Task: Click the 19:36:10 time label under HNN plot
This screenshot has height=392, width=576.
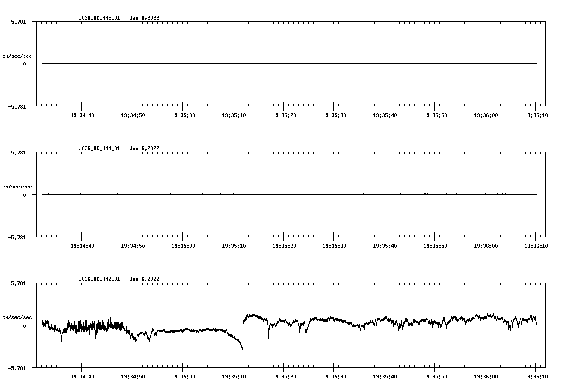Action: tap(536, 246)
